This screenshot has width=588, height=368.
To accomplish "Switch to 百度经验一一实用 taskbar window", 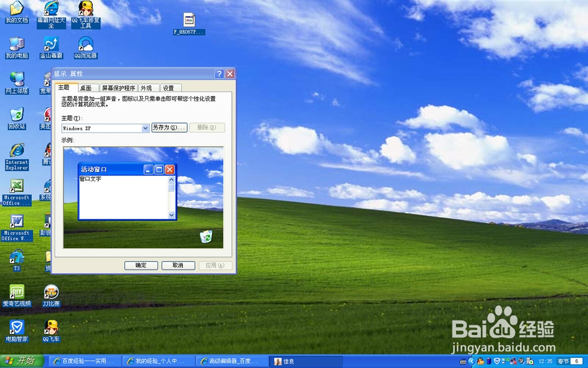I will tap(85, 362).
